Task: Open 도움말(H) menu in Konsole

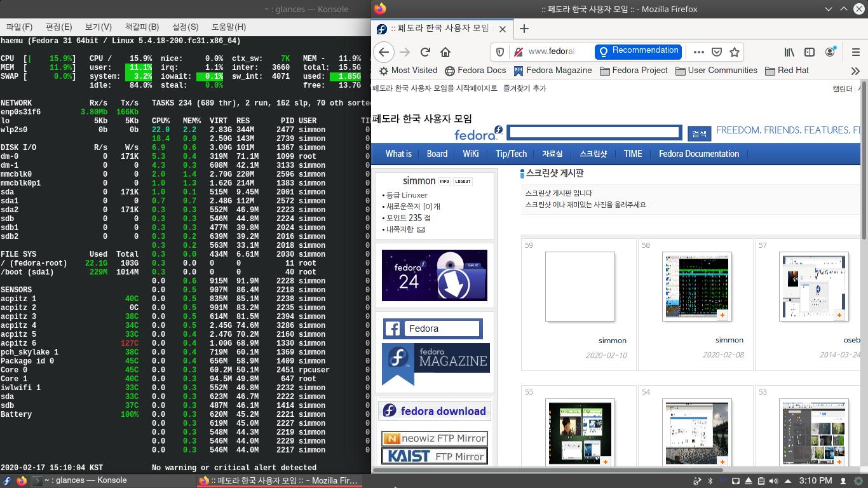Action: coord(229,27)
